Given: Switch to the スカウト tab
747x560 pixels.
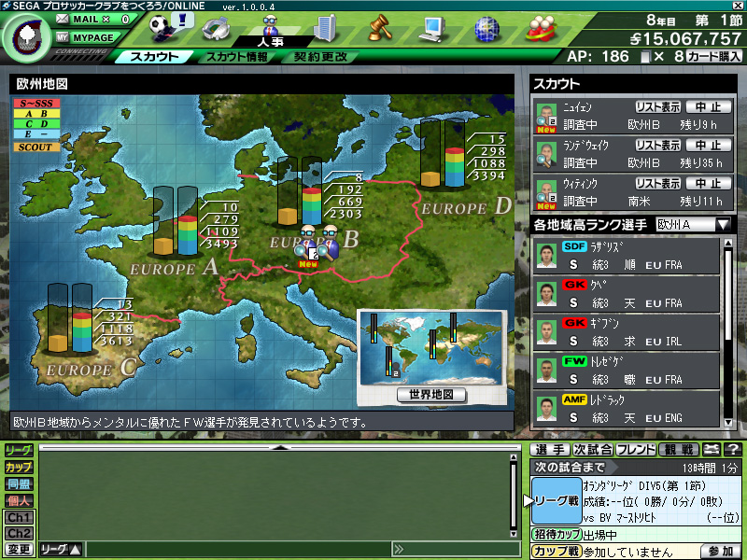Looking at the screenshot, I should pyautogui.click(x=154, y=57).
